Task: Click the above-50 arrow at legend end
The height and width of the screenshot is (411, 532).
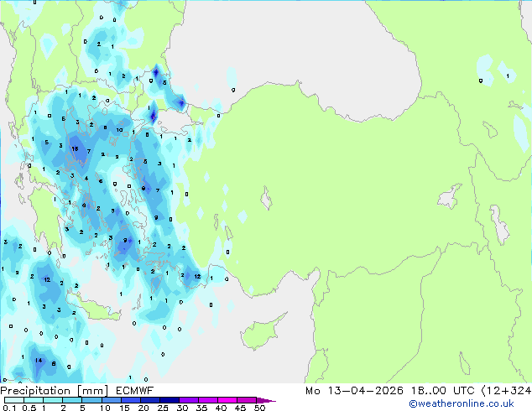Action: 266,400
